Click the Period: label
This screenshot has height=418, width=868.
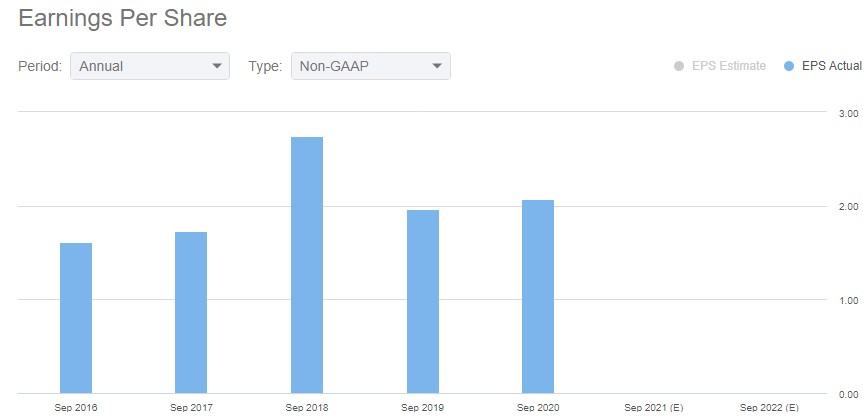[40, 66]
